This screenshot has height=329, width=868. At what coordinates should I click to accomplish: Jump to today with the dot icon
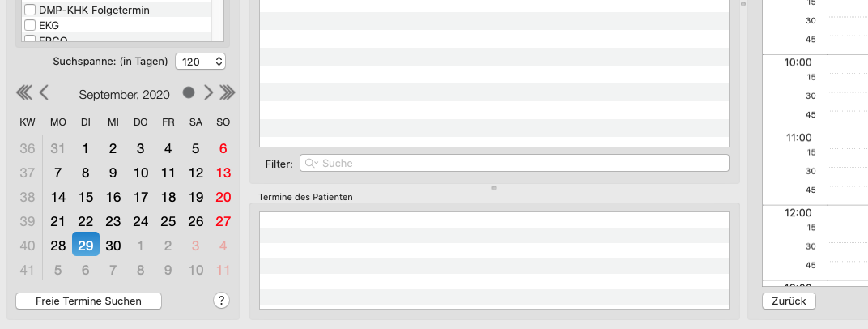point(189,92)
